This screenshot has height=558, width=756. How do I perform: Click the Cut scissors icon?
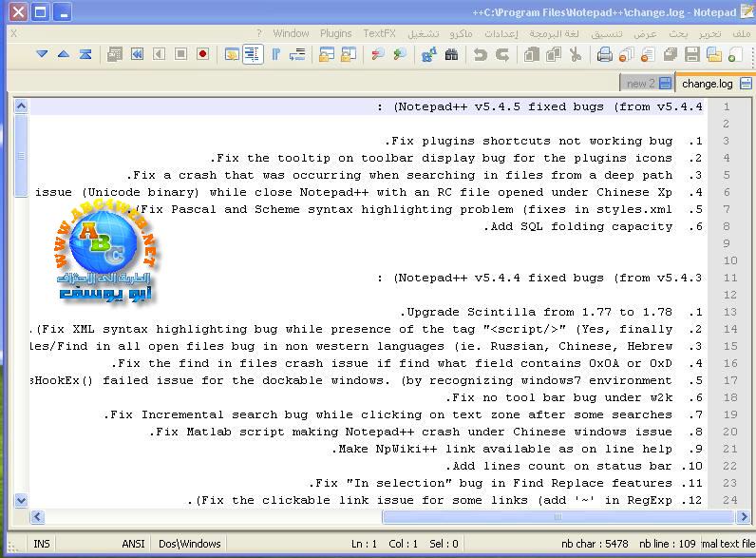coord(576,54)
